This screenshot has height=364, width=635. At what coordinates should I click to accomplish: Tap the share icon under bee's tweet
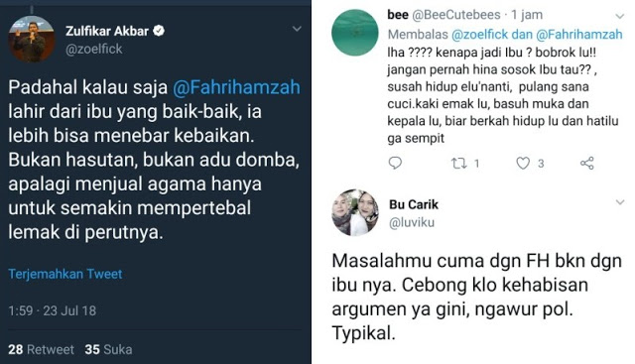[x=586, y=164]
